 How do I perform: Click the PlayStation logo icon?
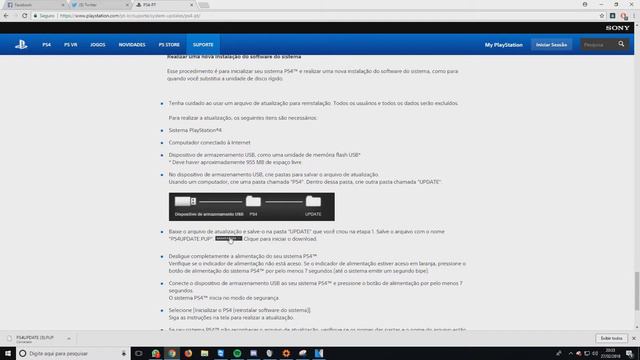tap(21, 44)
